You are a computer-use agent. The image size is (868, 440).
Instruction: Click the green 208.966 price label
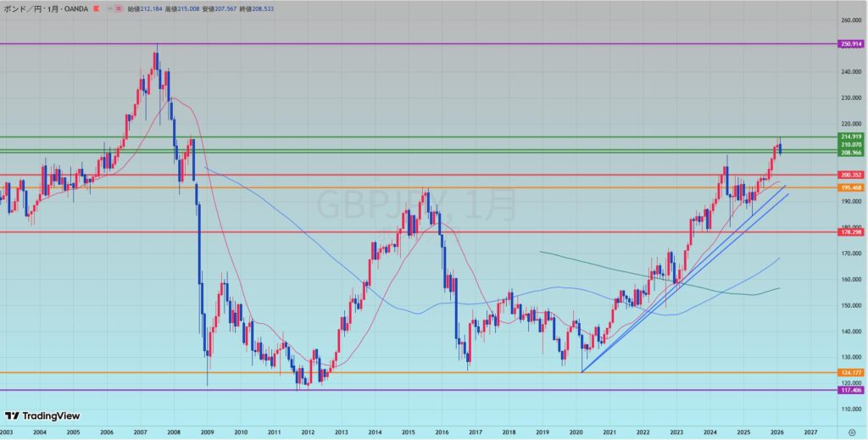pyautogui.click(x=850, y=153)
